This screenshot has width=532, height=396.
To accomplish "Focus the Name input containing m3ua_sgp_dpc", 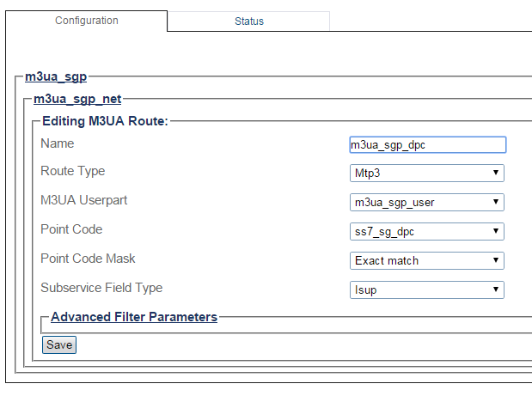I will tap(428, 145).
